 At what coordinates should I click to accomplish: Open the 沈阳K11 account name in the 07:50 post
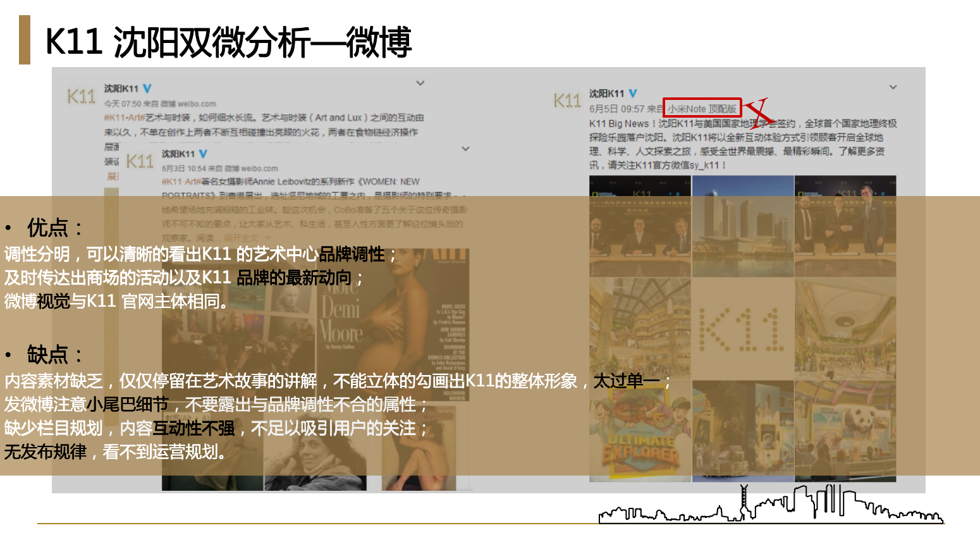pyautogui.click(x=121, y=89)
